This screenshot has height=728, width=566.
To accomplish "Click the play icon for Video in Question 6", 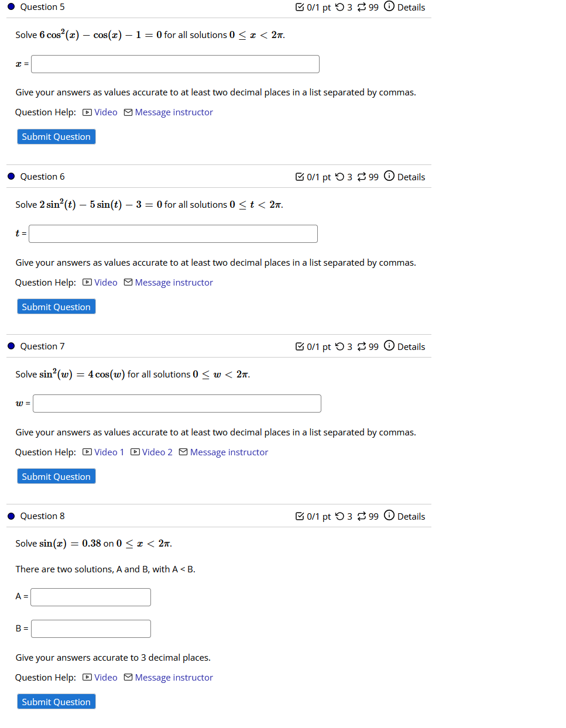I will 87,282.
